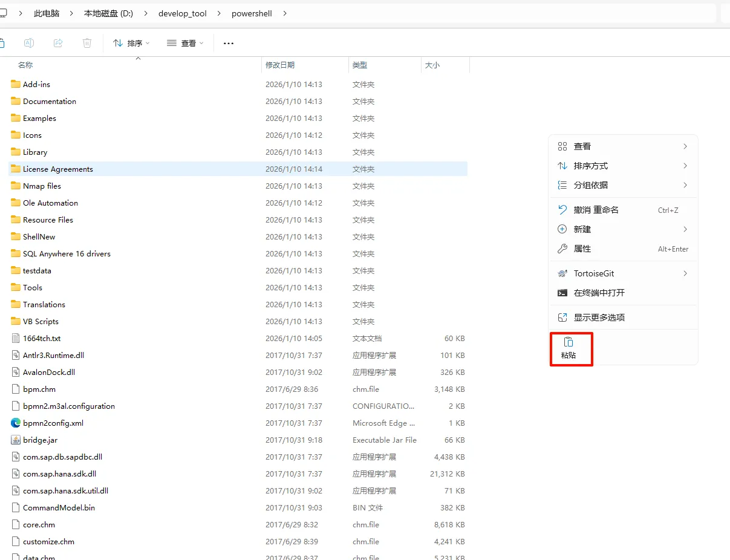
Task: Choose Properties in context menu
Action: (x=623, y=249)
